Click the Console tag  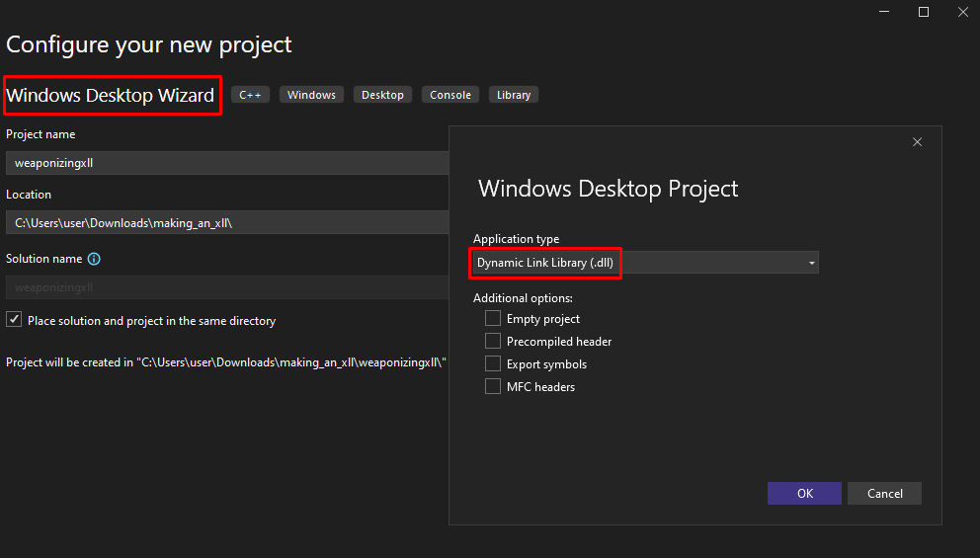click(450, 95)
